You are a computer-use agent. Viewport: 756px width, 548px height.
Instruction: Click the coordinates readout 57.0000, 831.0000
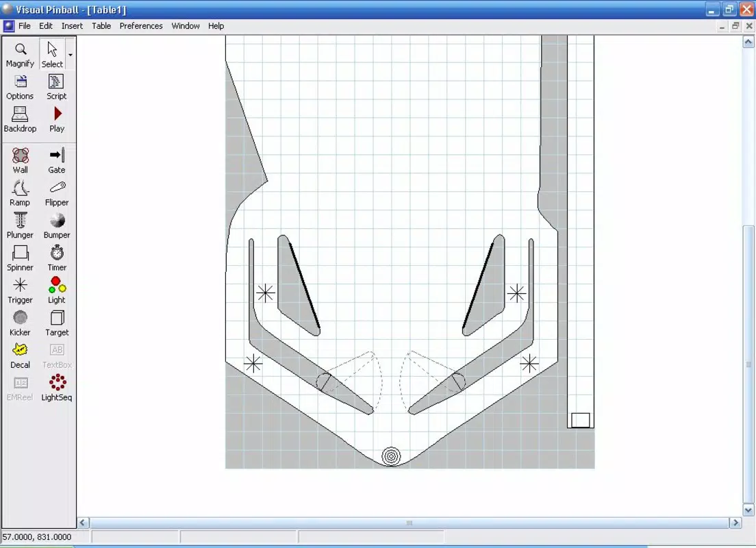(37, 537)
